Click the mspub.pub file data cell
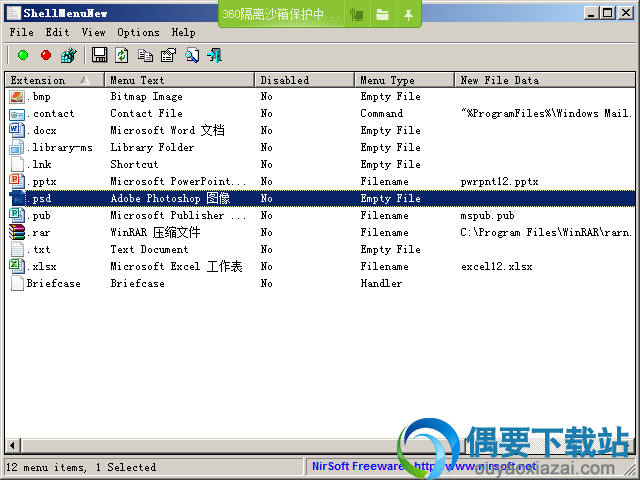 pos(487,216)
